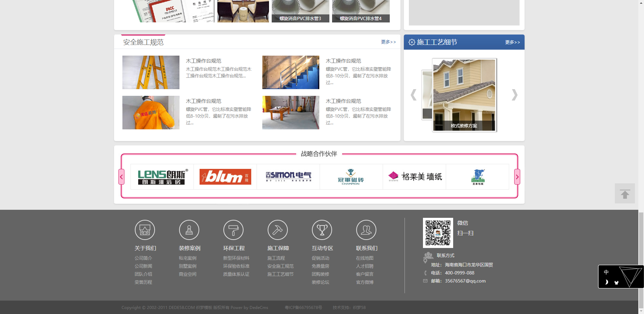
Task: Open the 公司简介 footer link
Action: [x=143, y=258]
